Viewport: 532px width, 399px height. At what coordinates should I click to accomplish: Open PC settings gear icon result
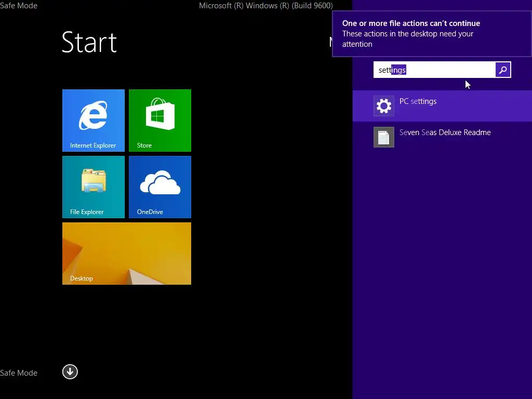384,106
